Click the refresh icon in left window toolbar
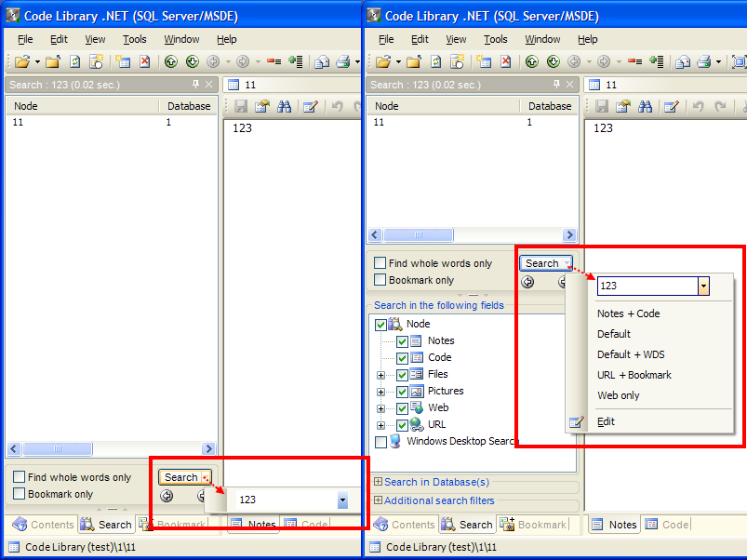Image resolution: width=747 pixels, height=560 pixels. (74, 61)
